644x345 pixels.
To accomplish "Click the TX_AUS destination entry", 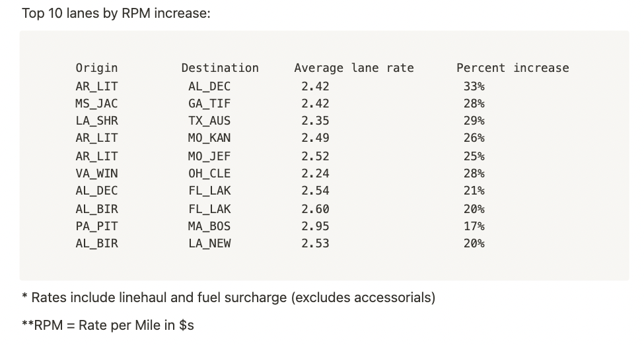I will (x=209, y=121).
